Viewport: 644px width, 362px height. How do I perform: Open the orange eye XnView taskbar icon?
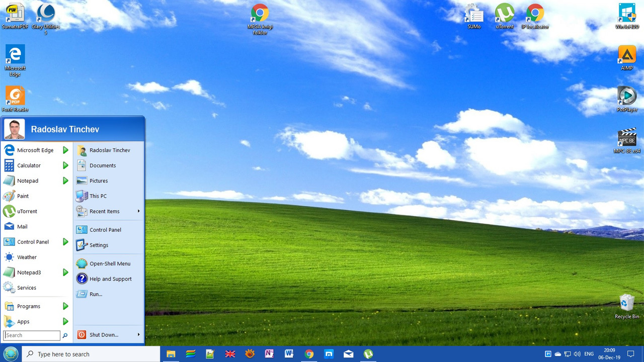[x=250, y=354]
